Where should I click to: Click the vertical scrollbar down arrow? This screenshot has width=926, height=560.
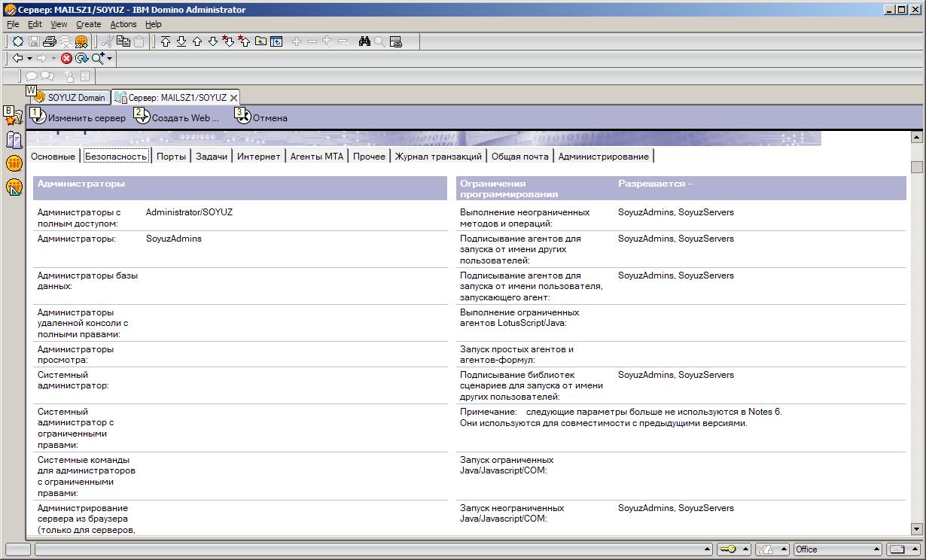point(916,529)
